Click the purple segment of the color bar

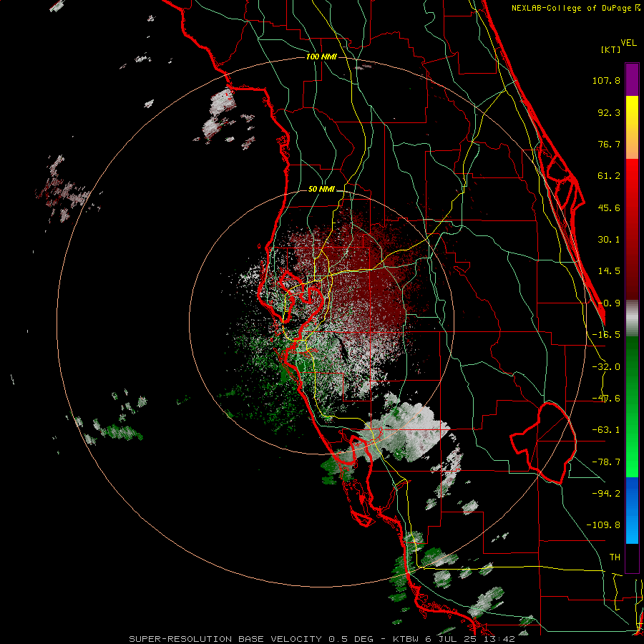(632, 79)
